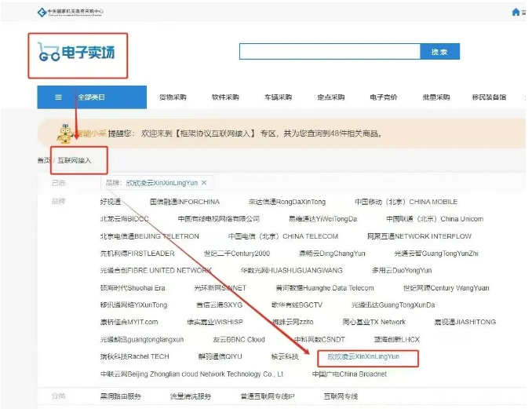The width and height of the screenshot is (532, 409).
Task: Select brand 华数光网HUASHUGUANGWANG
Action: point(292,271)
